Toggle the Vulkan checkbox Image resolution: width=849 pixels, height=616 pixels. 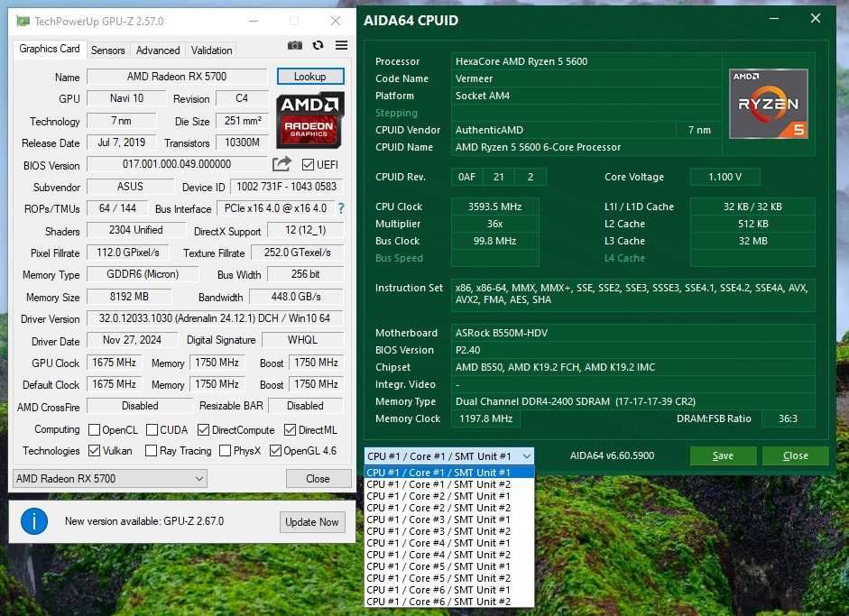click(x=94, y=450)
